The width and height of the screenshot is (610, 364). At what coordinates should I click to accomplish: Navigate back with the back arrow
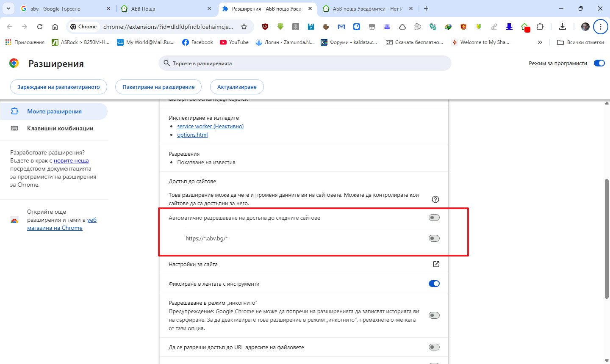9,27
